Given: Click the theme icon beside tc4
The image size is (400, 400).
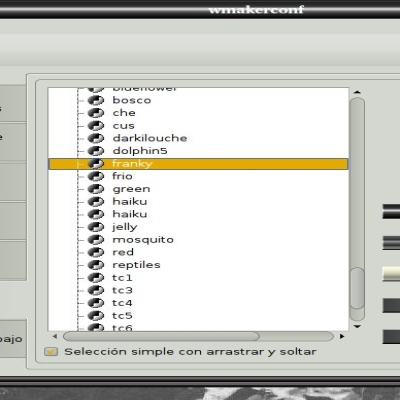Looking at the screenshot, I should (96, 303).
